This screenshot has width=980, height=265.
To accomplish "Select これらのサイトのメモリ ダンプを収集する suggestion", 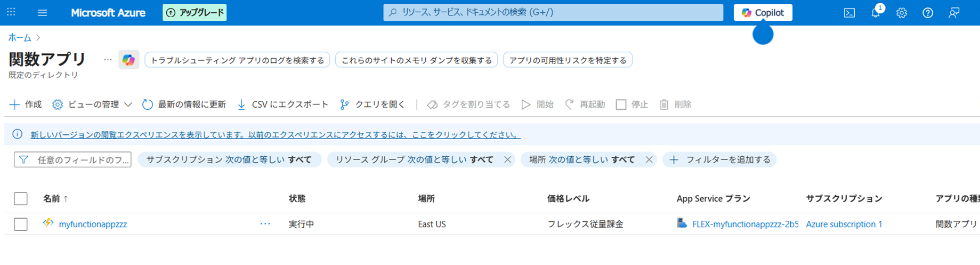I will tap(417, 60).
